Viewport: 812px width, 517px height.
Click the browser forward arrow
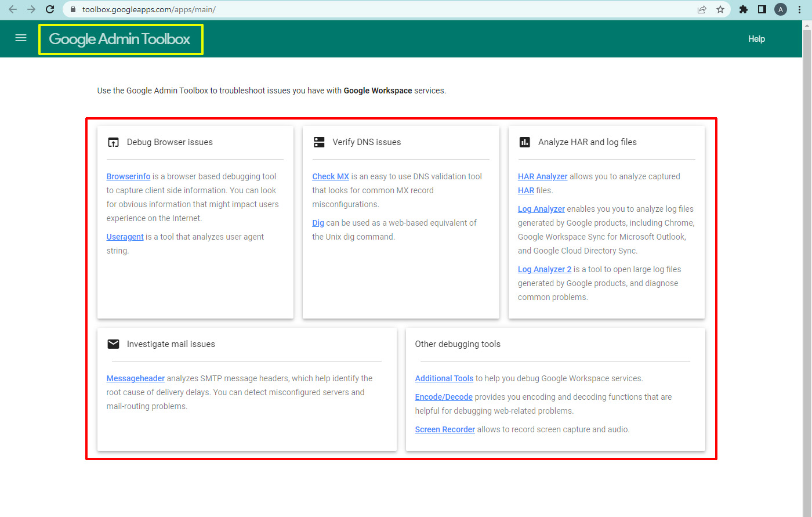(31, 9)
